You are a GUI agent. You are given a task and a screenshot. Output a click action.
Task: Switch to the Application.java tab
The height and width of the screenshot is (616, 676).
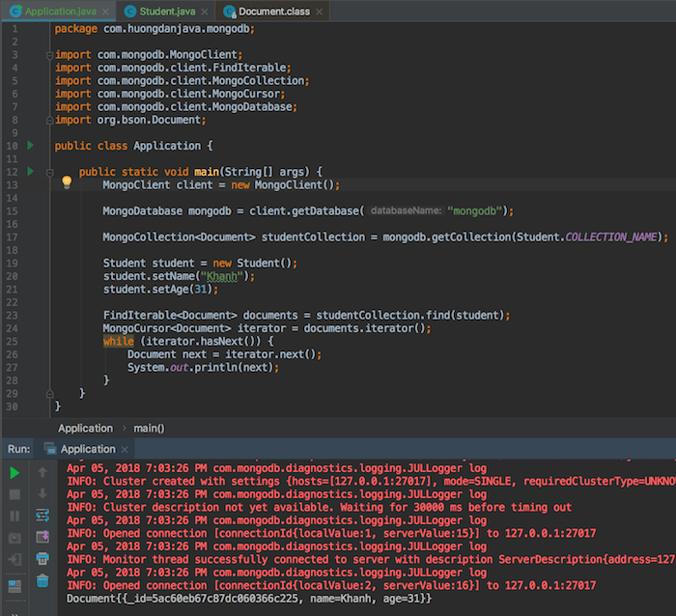coord(60,12)
